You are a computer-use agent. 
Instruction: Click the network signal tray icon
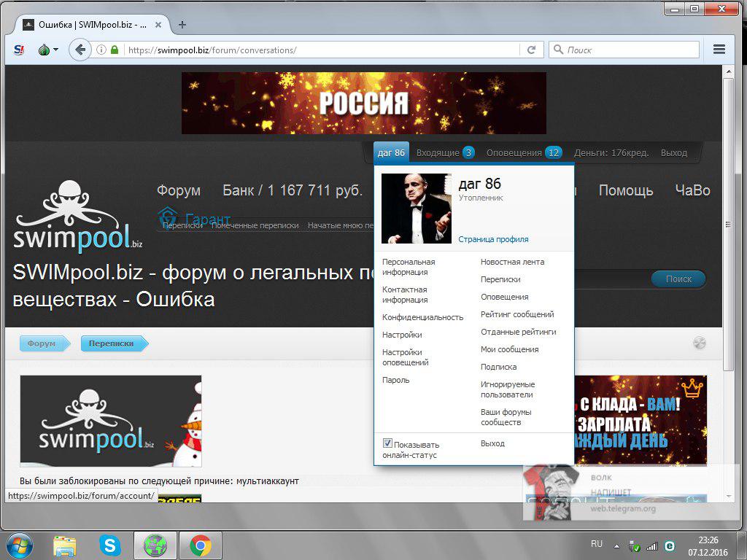coord(651,546)
